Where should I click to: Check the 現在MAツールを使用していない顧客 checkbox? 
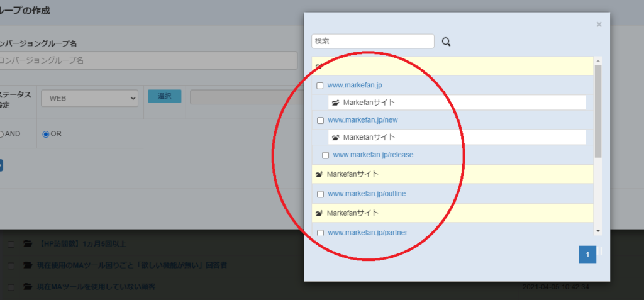click(11, 287)
